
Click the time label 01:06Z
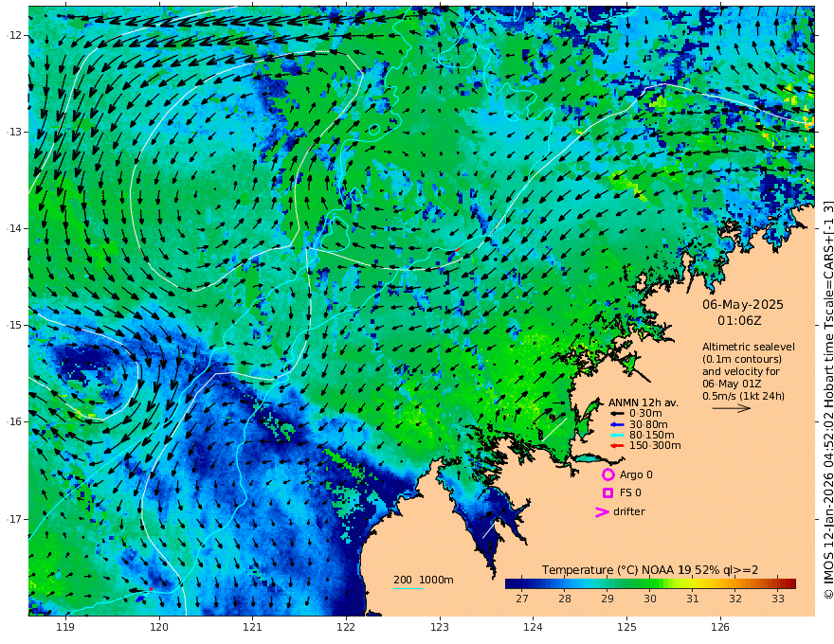point(739,321)
